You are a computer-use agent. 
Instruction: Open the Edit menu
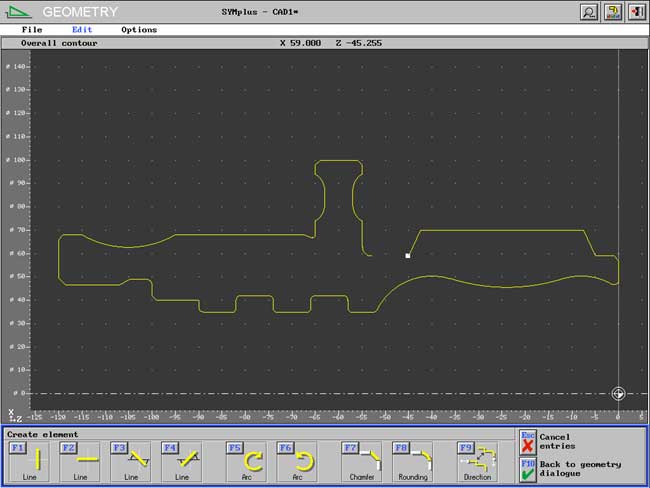point(82,30)
